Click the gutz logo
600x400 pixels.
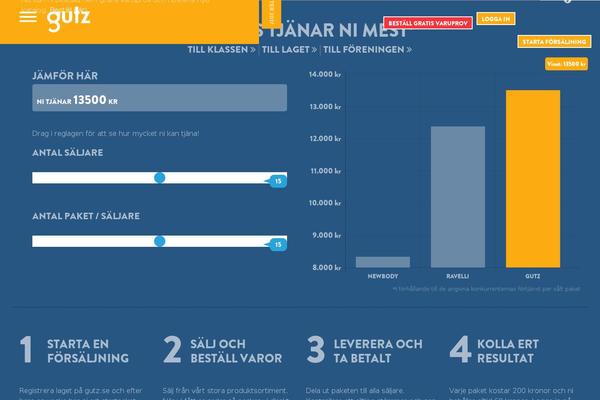pos(68,18)
